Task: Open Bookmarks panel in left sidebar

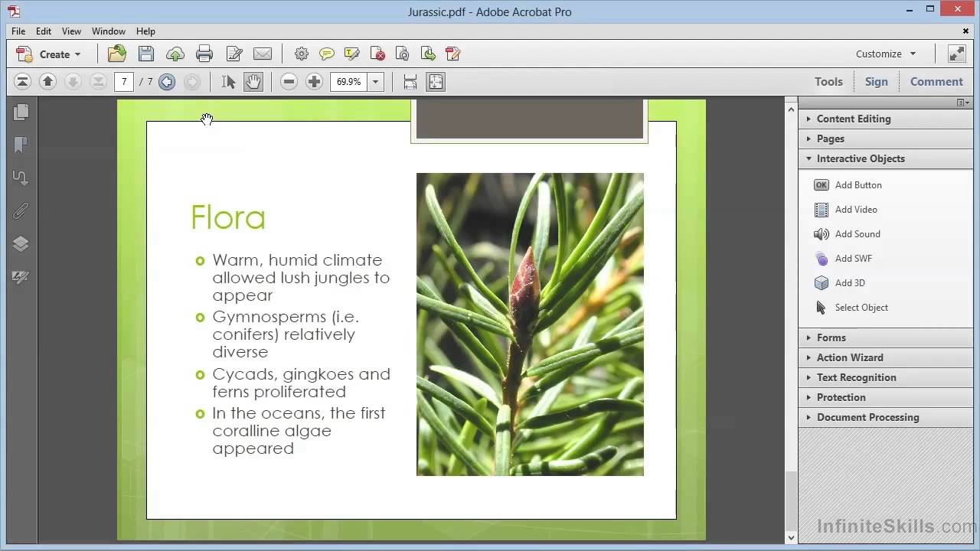Action: 21,145
